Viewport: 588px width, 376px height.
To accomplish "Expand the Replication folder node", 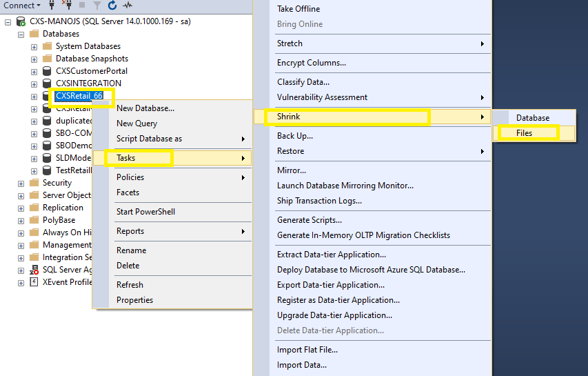I will click(21, 208).
